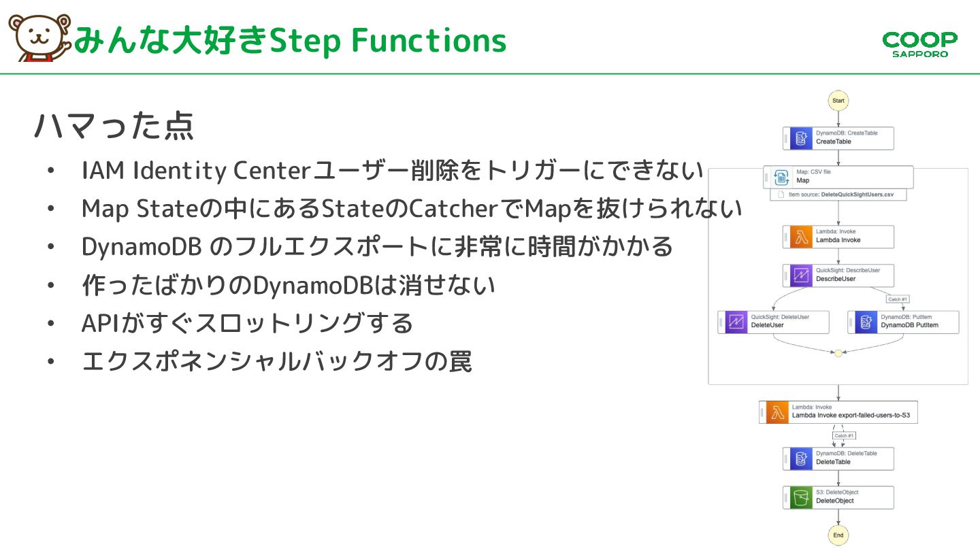
Task: Click the Catch #1 label above DeleteTable
Action: coord(844,435)
